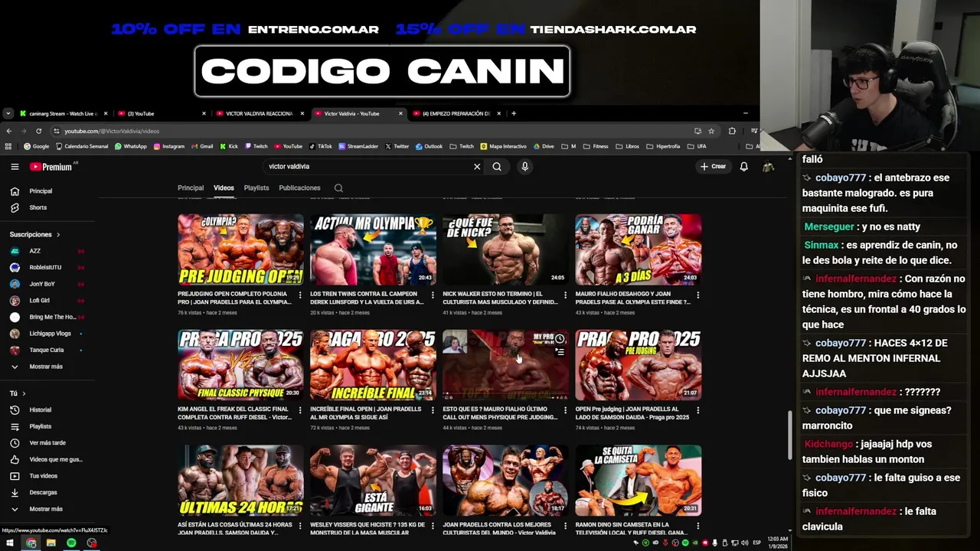Screen dimensions: 980x551
Task: Open Spotify from the Windows taskbar
Action: [x=71, y=543]
